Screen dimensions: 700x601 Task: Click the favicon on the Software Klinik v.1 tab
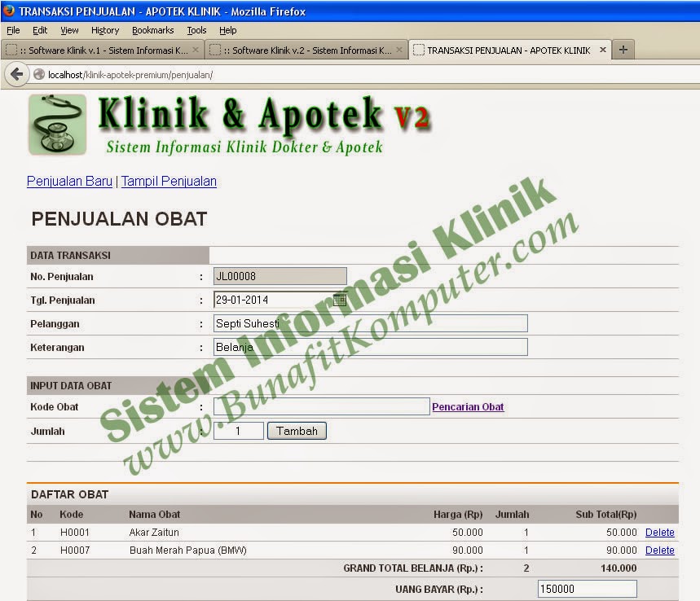click(x=11, y=49)
